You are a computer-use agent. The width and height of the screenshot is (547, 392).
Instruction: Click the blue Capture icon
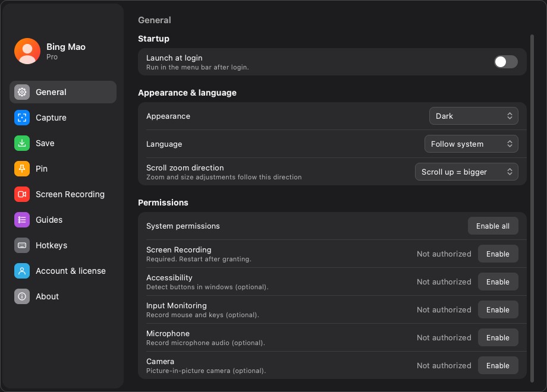22,118
